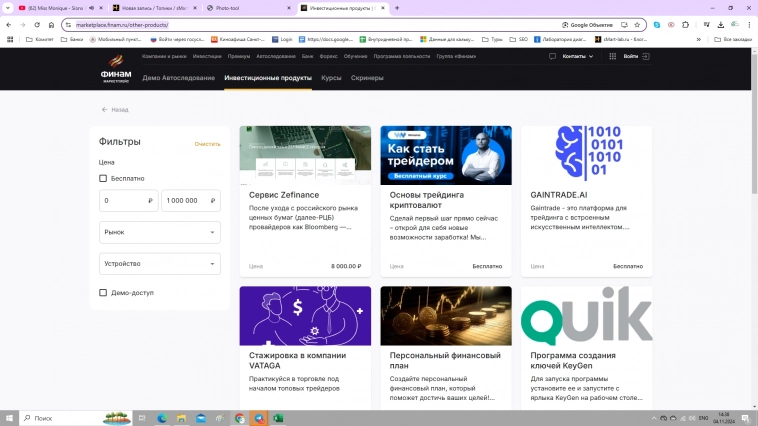Screen dimensions: 758x426
Task: Reload the page with the refresh icon
Action: 37,25
